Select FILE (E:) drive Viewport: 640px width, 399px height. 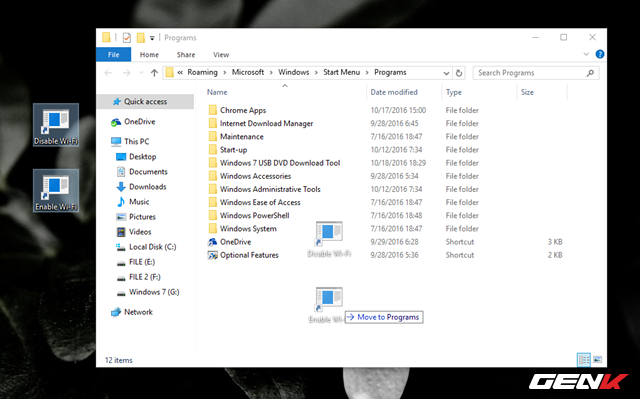coord(142,262)
